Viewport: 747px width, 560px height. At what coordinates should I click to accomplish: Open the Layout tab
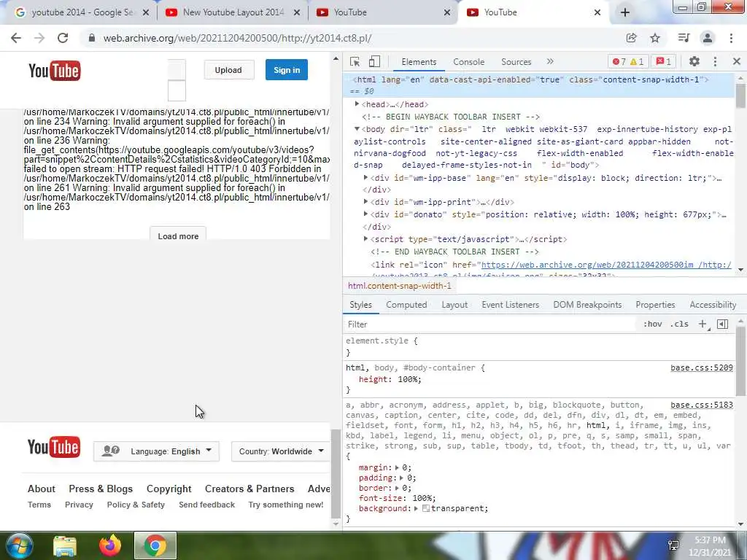click(454, 305)
